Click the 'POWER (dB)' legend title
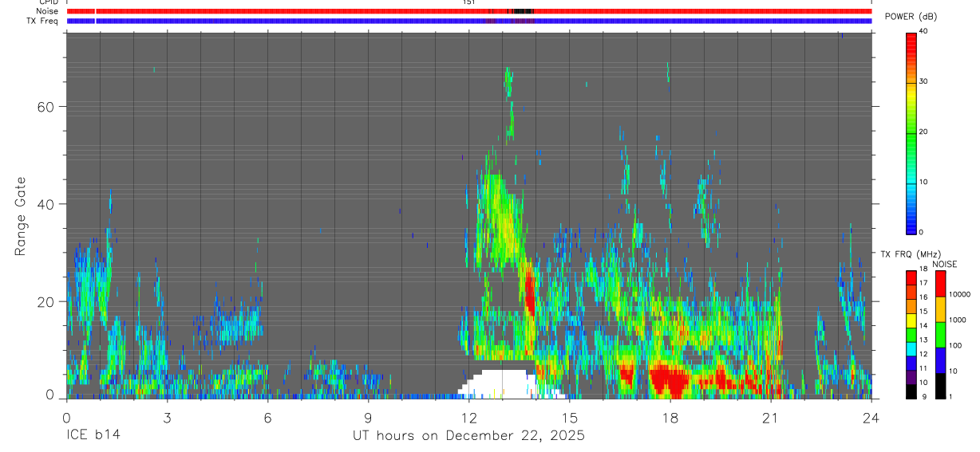Image resolution: width=980 pixels, height=452 pixels. pos(911,17)
